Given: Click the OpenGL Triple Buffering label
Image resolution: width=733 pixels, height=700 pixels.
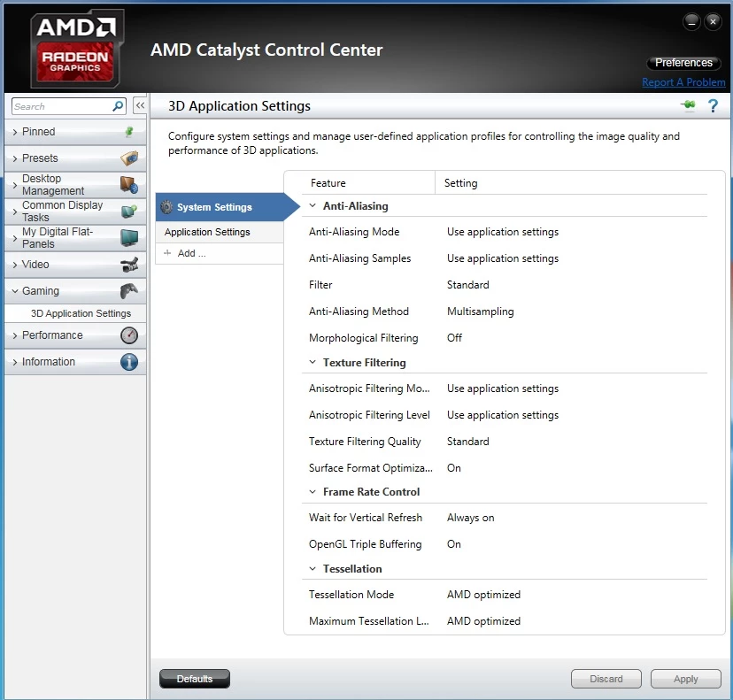Looking at the screenshot, I should click(x=365, y=544).
